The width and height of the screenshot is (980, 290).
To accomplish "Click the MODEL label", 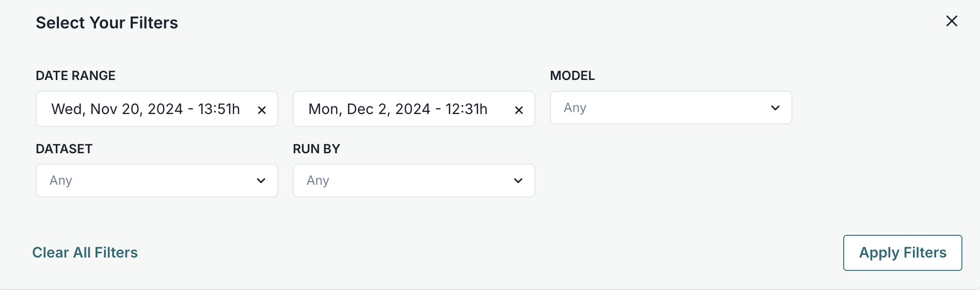I will point(572,76).
